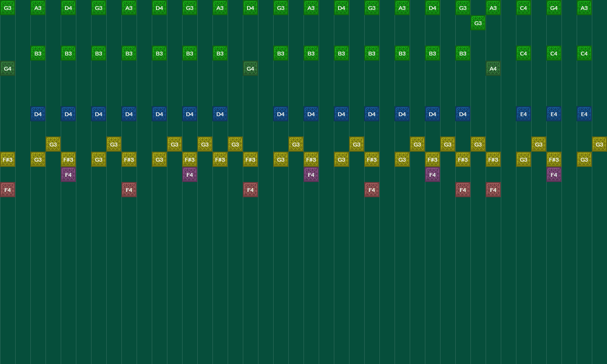Click yellow G3 note under the lone green G3

coord(478,145)
